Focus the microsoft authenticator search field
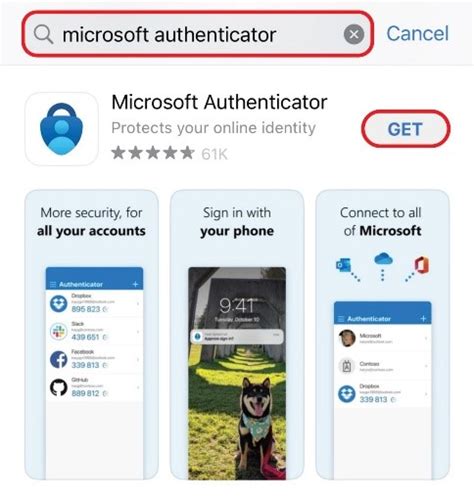474x499 pixels. pyautogui.click(x=197, y=34)
